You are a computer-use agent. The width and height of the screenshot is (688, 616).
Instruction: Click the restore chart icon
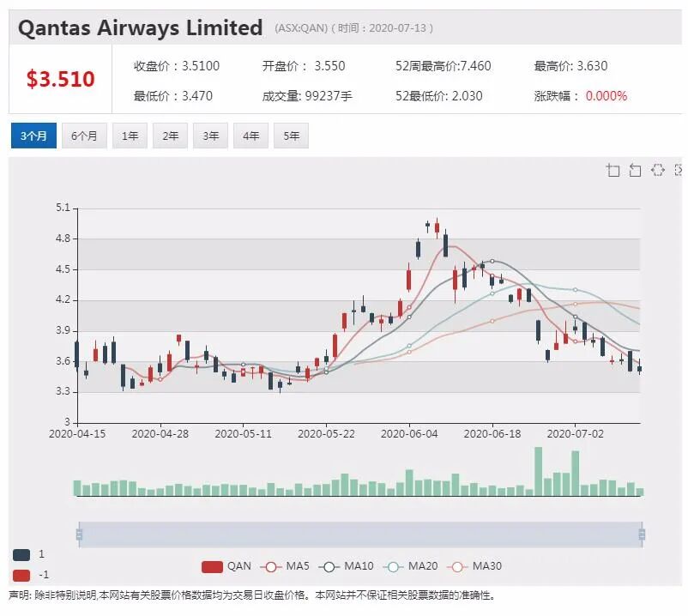click(657, 170)
